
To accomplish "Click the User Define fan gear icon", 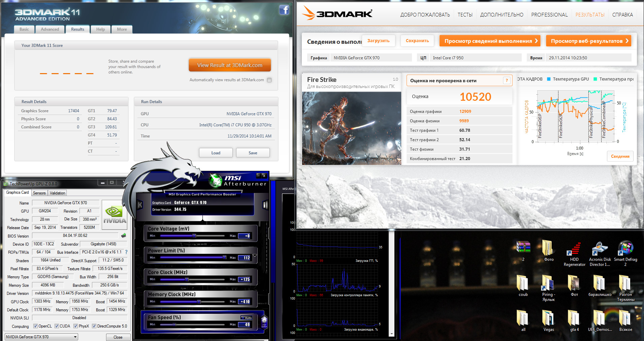I will pyautogui.click(x=264, y=322).
